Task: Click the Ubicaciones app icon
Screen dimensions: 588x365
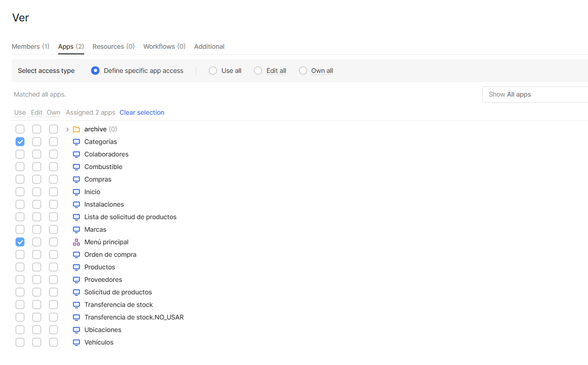Action: 77,330
